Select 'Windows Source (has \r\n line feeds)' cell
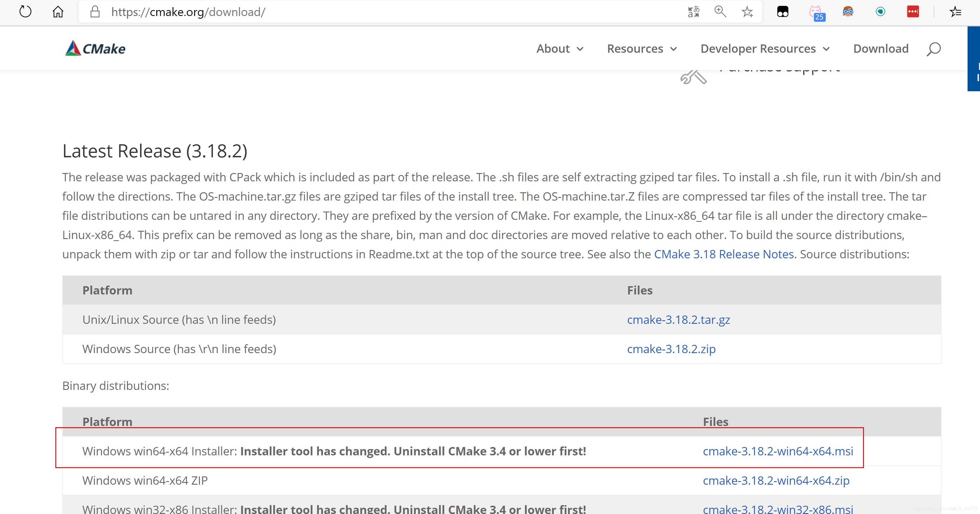The height and width of the screenshot is (514, 980). coord(179,349)
